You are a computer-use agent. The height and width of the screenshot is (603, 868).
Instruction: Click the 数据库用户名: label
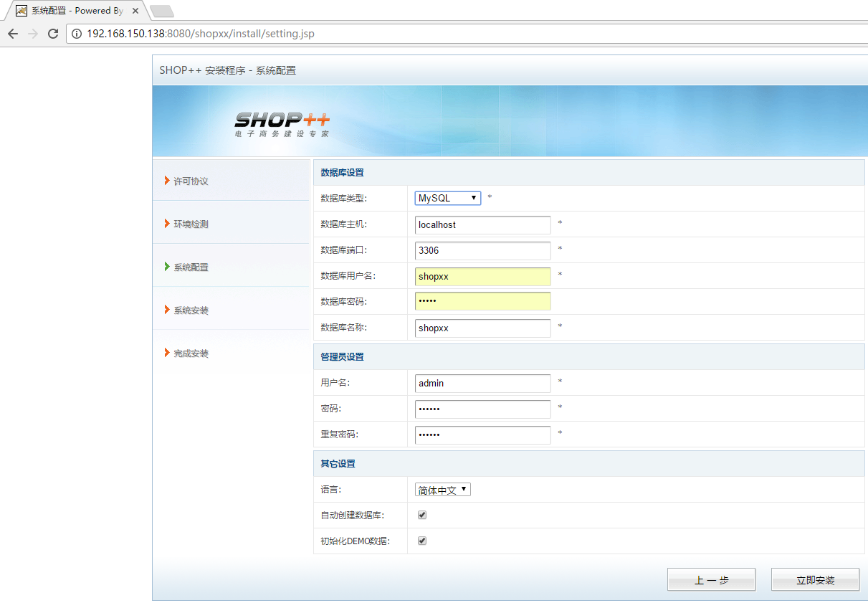348,276
